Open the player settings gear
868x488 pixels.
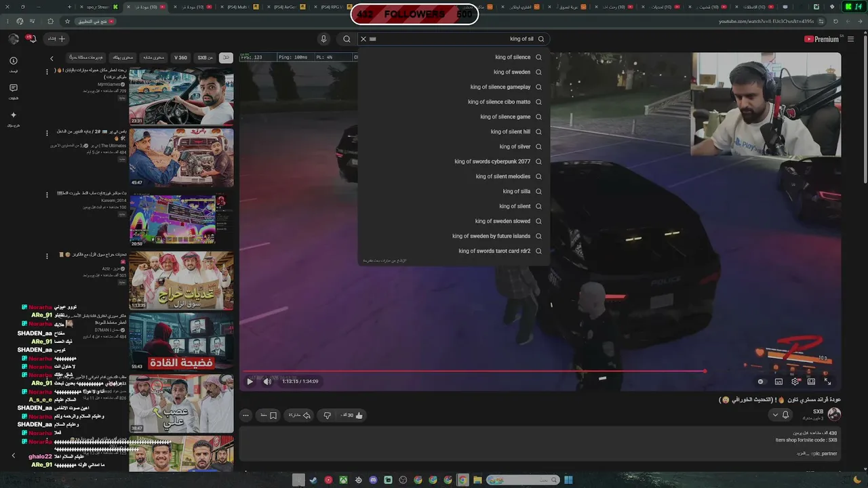click(x=795, y=382)
